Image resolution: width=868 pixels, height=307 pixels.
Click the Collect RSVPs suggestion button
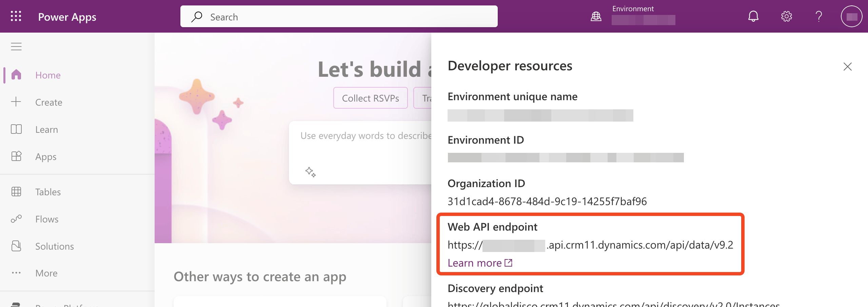(x=370, y=98)
